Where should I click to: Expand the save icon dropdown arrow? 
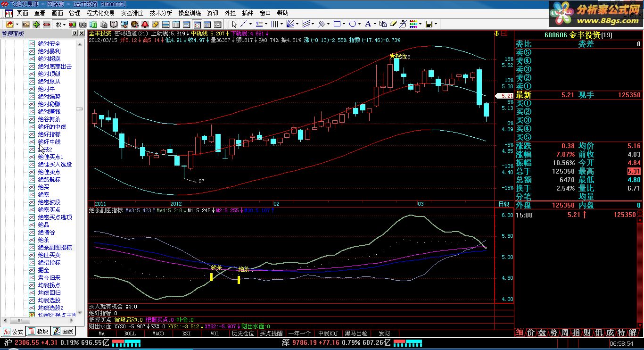coord(436,24)
